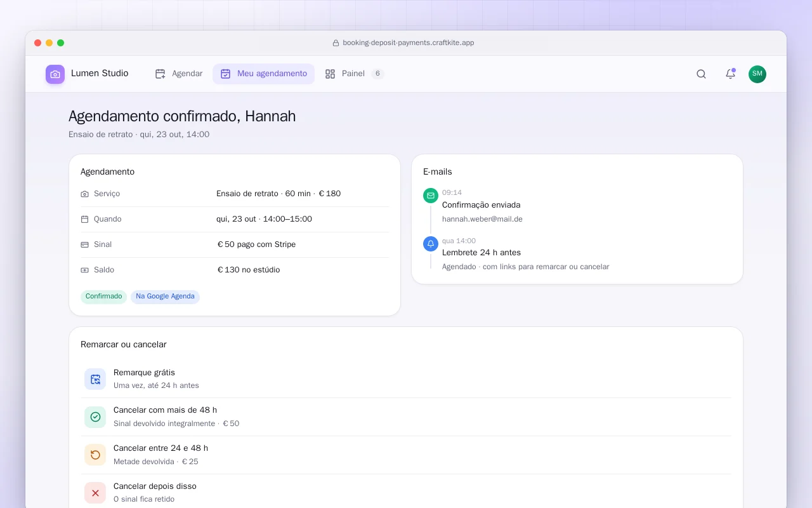Click the lock icon in address bar
The height and width of the screenshot is (508, 812).
336,43
